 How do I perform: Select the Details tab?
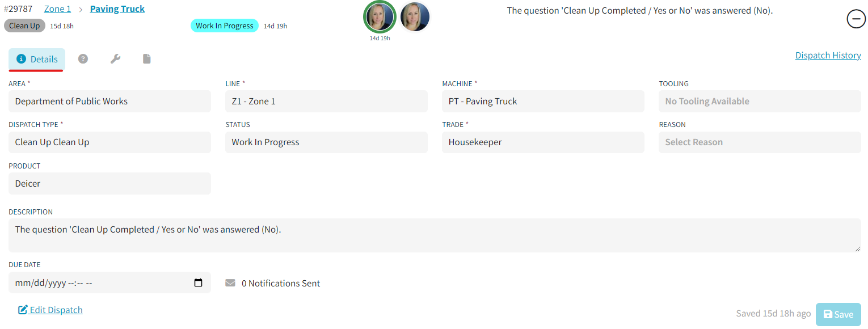tap(37, 59)
